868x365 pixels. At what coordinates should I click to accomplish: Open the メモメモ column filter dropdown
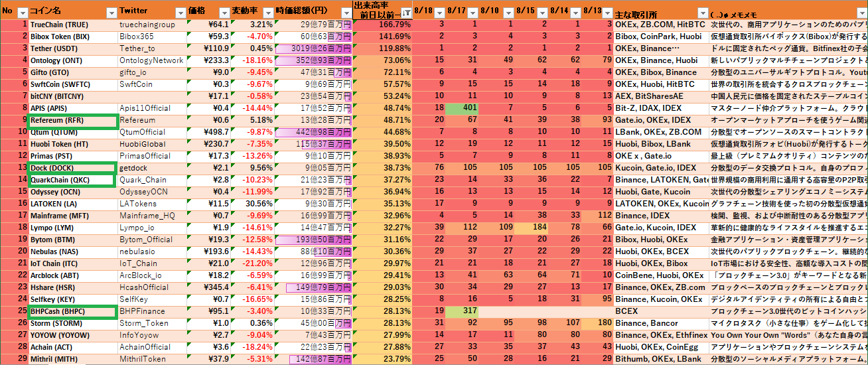coord(861,13)
